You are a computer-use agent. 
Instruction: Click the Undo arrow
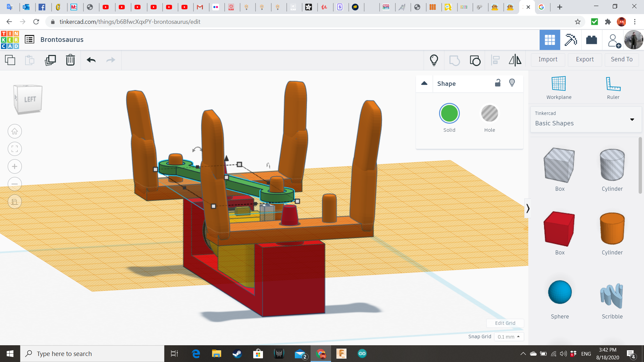(91, 60)
